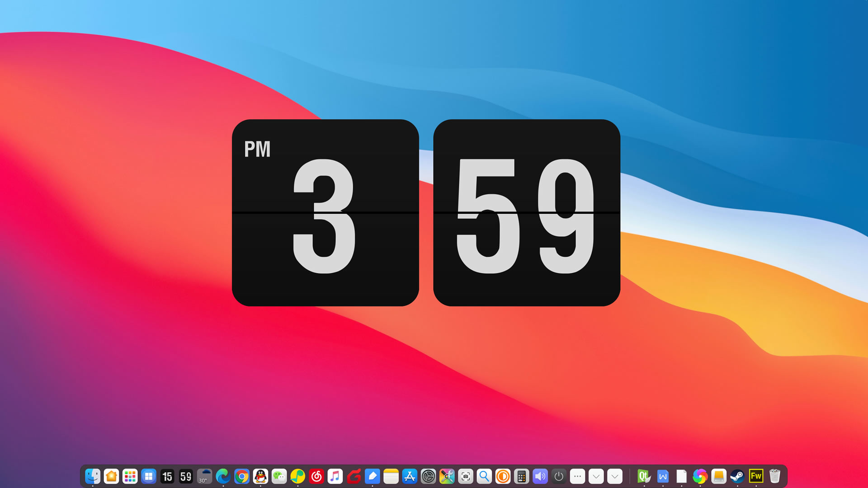Screen dimensions: 868x488
Task: Toggle the orange contrast mode icon
Action: 503,476
